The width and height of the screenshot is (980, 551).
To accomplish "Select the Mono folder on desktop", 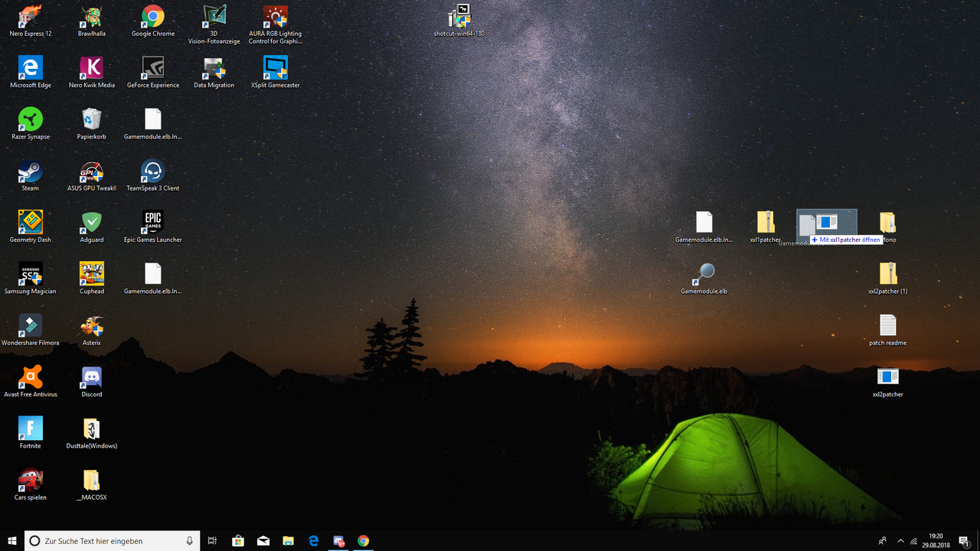I will pos(888,227).
